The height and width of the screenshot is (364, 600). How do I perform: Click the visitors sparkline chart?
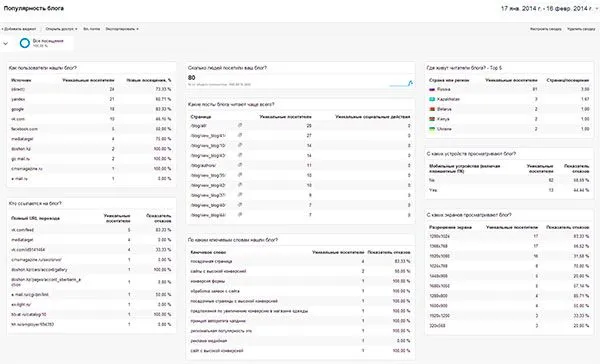[401, 83]
